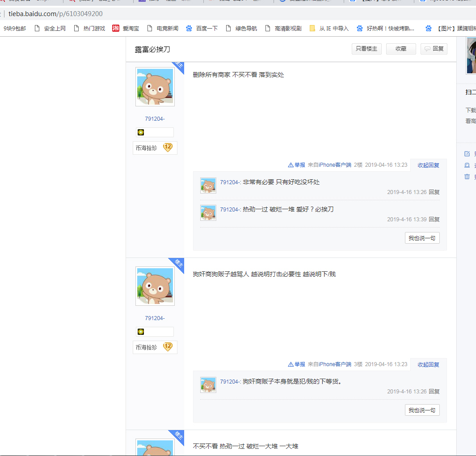Collapse replies on 3楼 with 收起回复
The height and width of the screenshot is (456, 476).
428,364
